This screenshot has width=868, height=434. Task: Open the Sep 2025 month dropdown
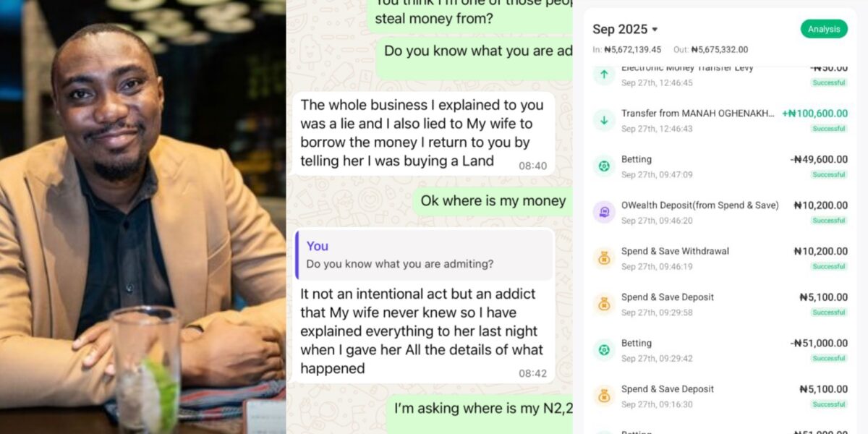625,29
